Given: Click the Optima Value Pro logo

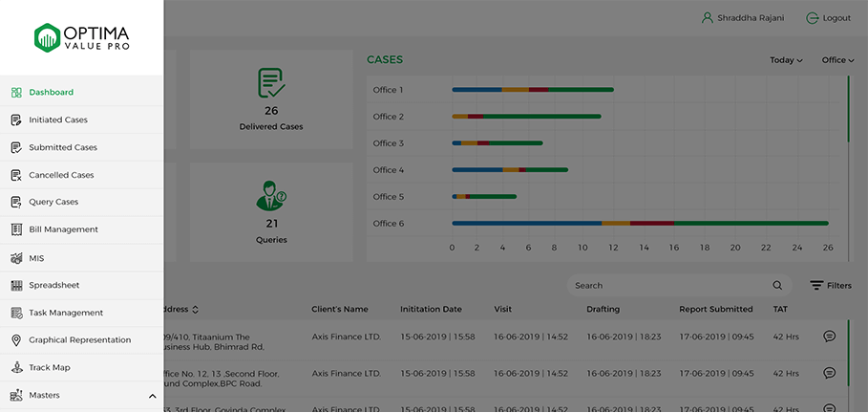Looking at the screenshot, I should [x=82, y=38].
